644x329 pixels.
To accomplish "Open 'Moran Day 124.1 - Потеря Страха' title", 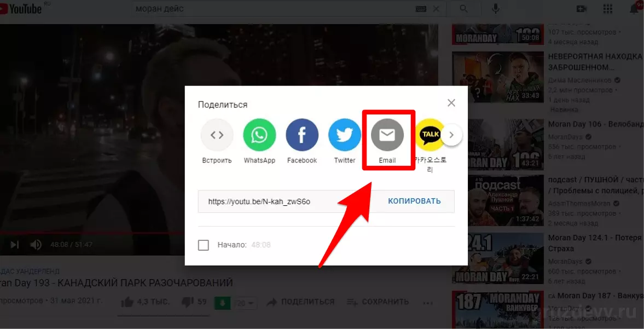I will 596,243.
